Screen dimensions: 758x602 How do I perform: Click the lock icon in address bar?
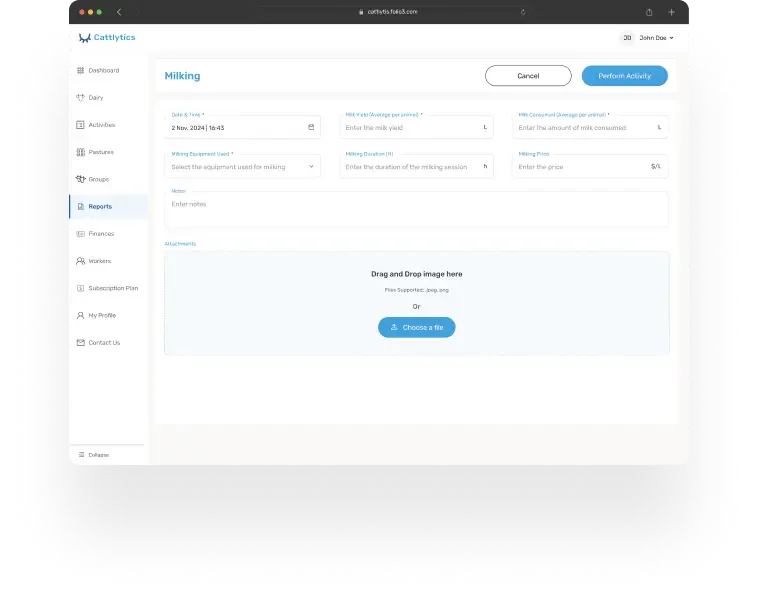361,12
